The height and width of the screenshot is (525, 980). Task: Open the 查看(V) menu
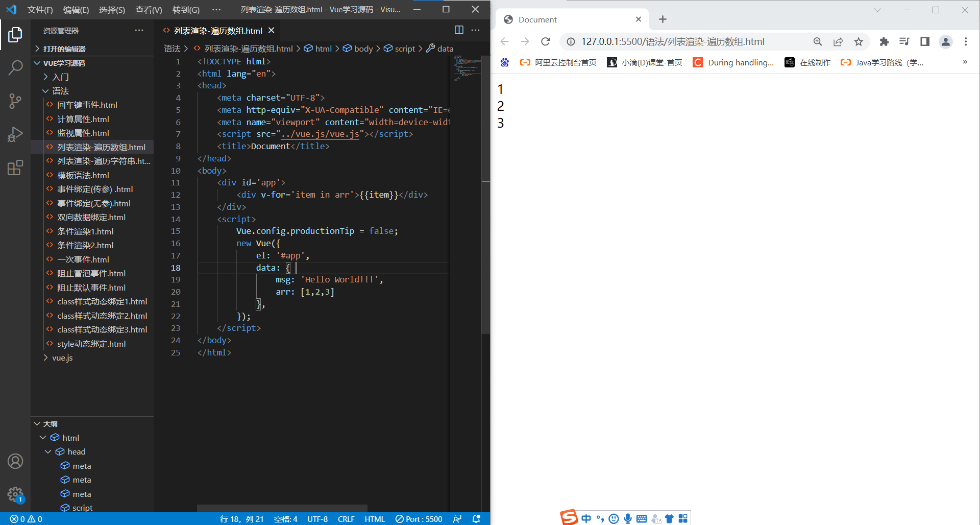tap(149, 10)
